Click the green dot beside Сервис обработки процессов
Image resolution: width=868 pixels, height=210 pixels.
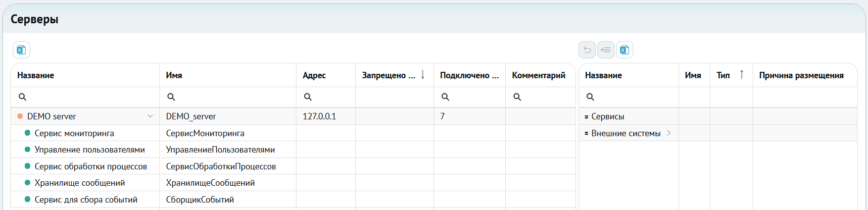click(28, 166)
